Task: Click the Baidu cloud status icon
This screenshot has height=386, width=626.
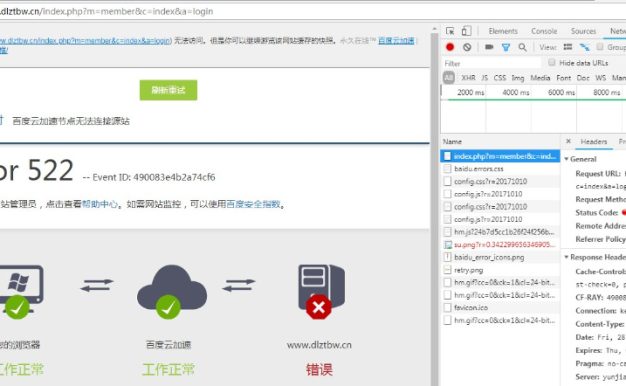Action: (x=172, y=291)
